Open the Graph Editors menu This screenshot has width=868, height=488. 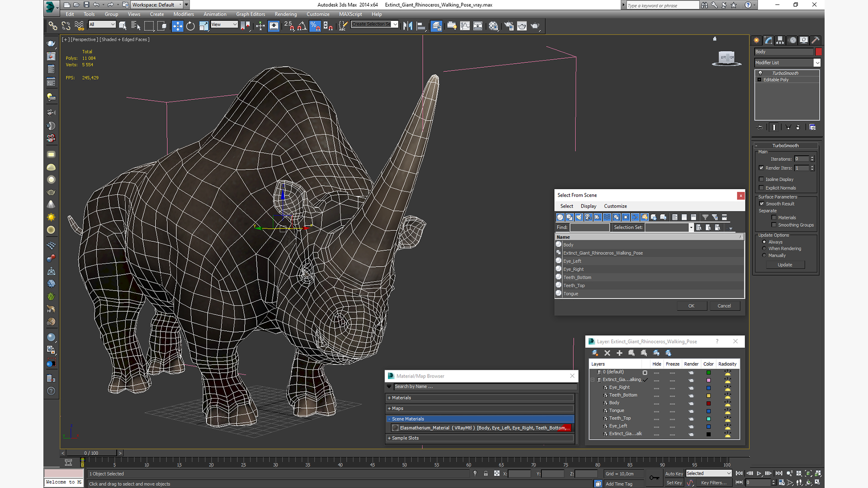pos(250,14)
